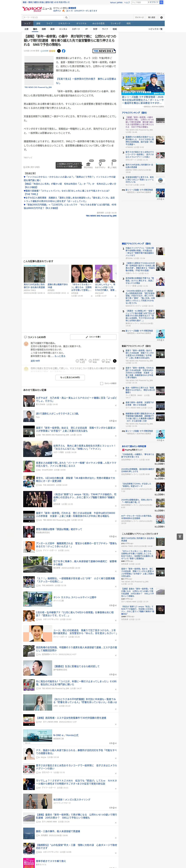The image size is (186, 868).
Task: Click the TBS NEWS DIG logo
Action: (104, 51)
